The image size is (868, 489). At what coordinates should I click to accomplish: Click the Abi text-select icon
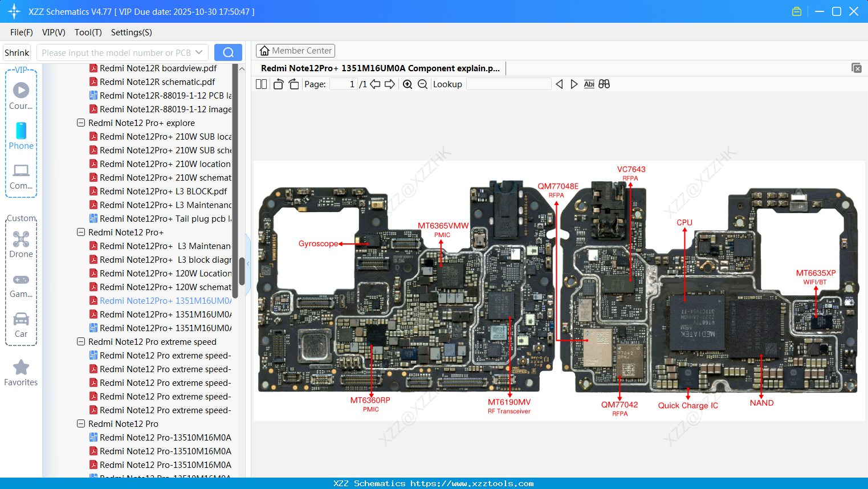point(589,84)
